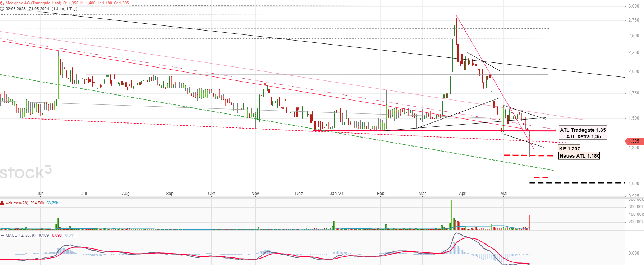The width and height of the screenshot is (644, 265).
Task: Click the 'Mai' time axis label
Action: click(x=504, y=194)
